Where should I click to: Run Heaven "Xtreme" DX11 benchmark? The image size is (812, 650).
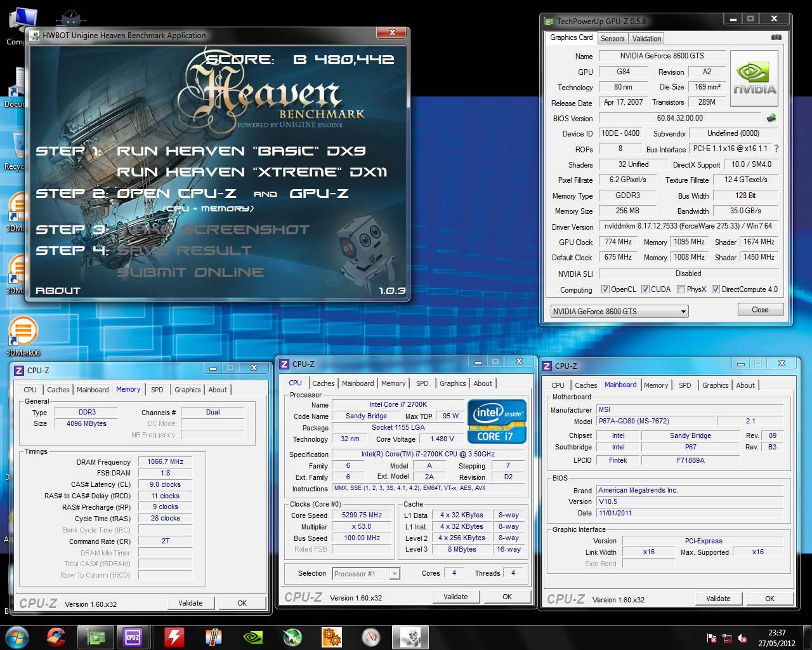coord(252,172)
